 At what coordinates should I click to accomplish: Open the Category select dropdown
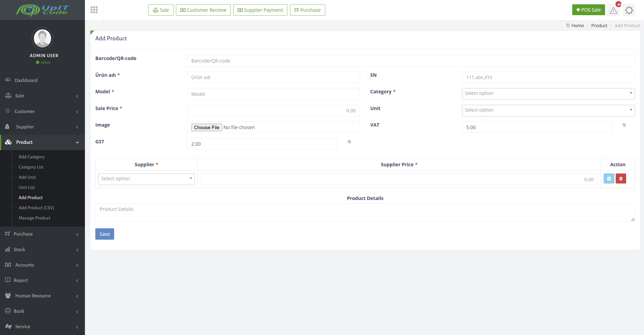(x=548, y=94)
